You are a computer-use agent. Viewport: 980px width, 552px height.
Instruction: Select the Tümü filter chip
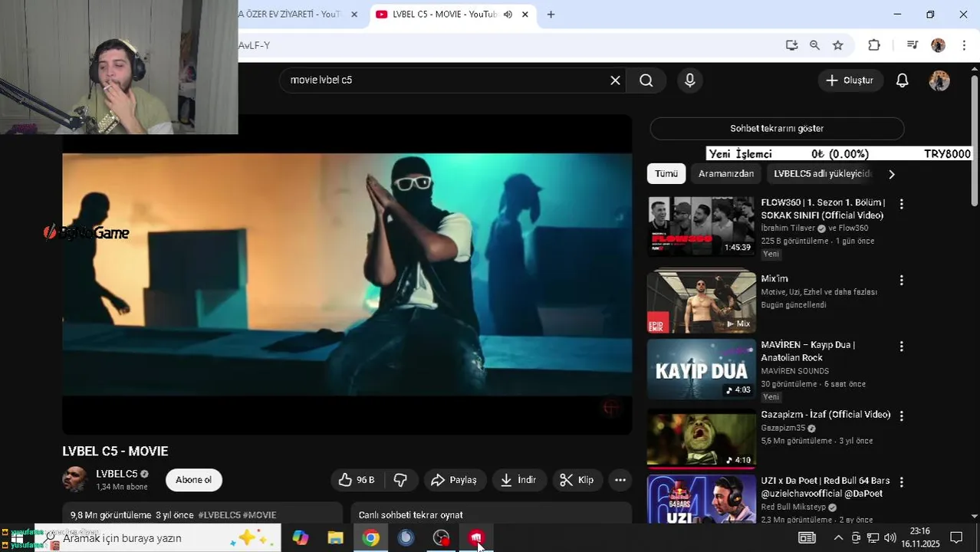666,174
